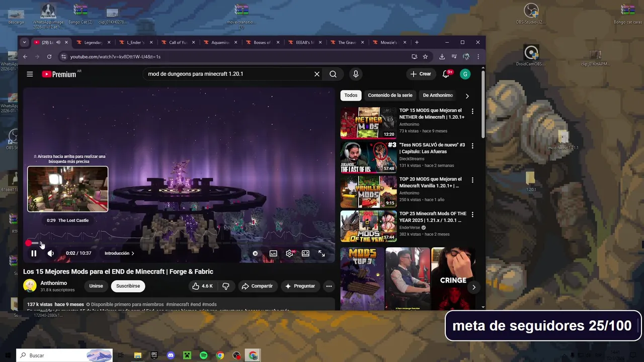Screen dimensions: 644x362
Task: Toggle autoplay switch in player
Action: click(x=256, y=253)
